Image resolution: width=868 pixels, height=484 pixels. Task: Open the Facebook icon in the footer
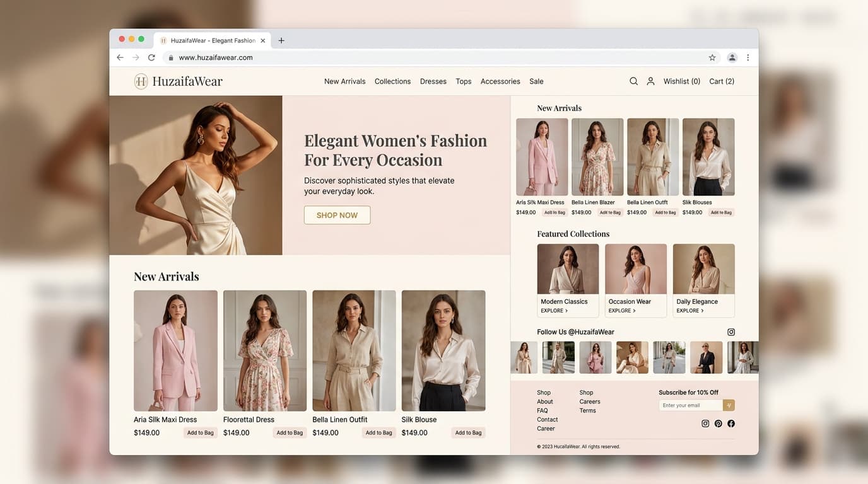click(x=731, y=423)
